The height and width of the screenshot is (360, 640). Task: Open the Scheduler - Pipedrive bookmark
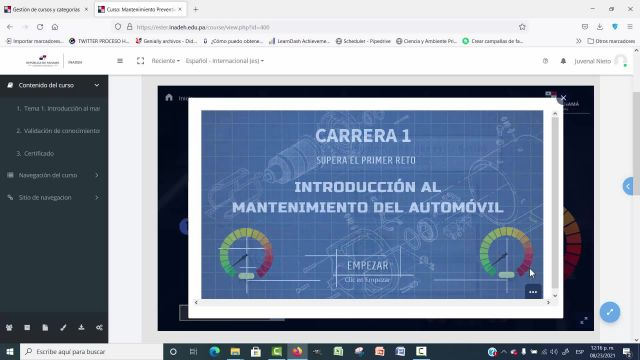coord(363,41)
